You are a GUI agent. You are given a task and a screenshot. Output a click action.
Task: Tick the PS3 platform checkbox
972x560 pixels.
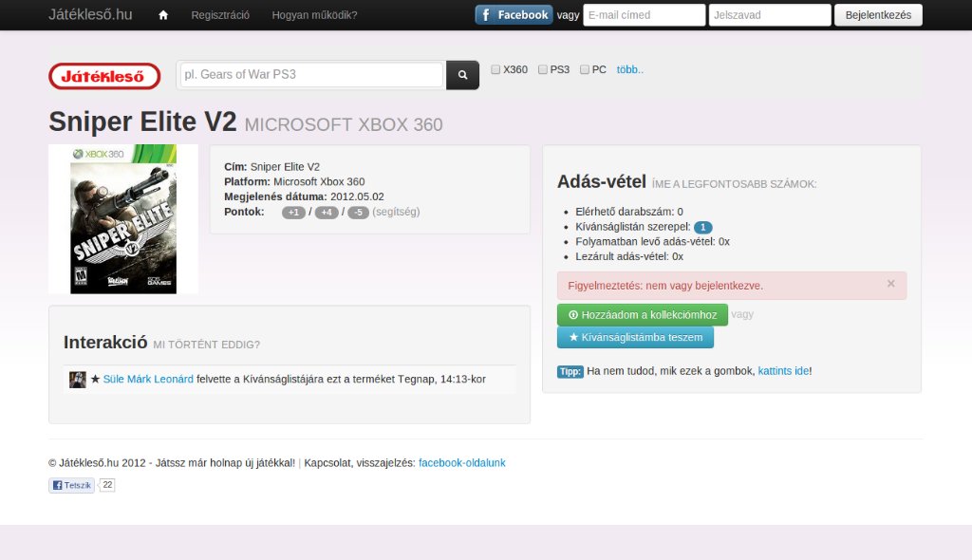542,69
